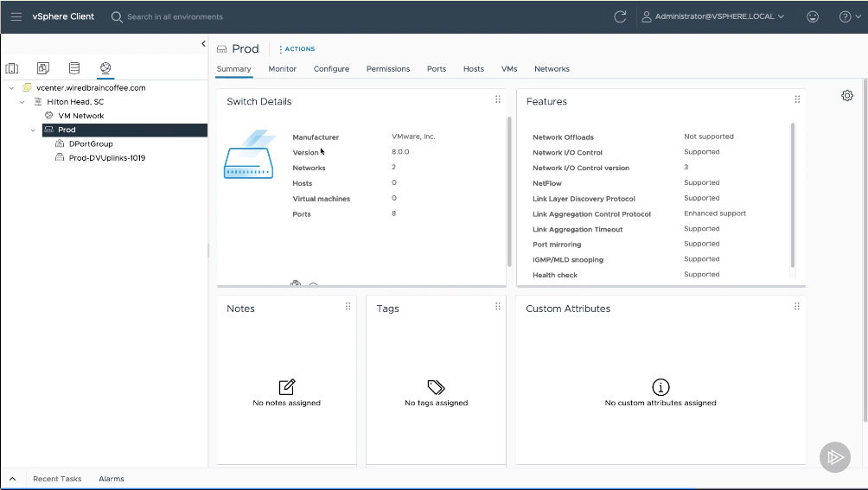Collapse the Prod switch tree node

coord(34,130)
